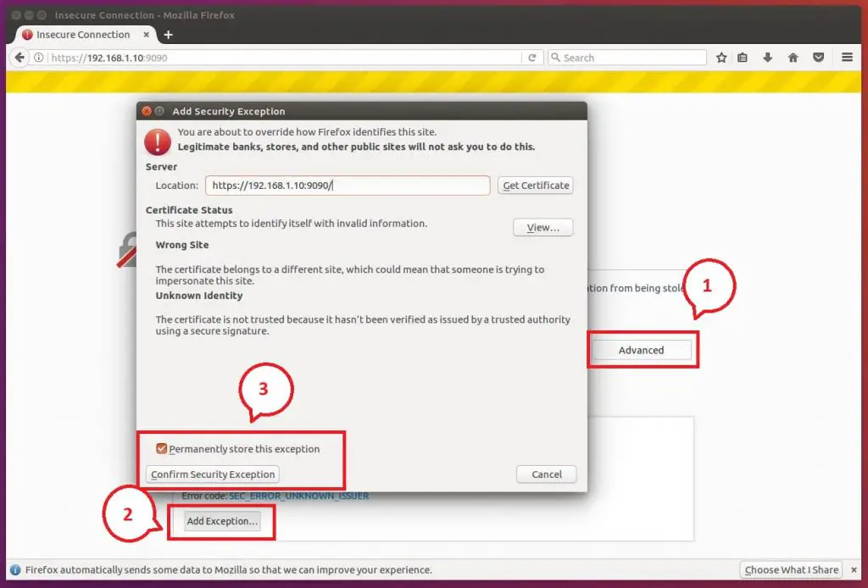Click the Unknown Identity heading text
868x588 pixels.
pyautogui.click(x=199, y=296)
